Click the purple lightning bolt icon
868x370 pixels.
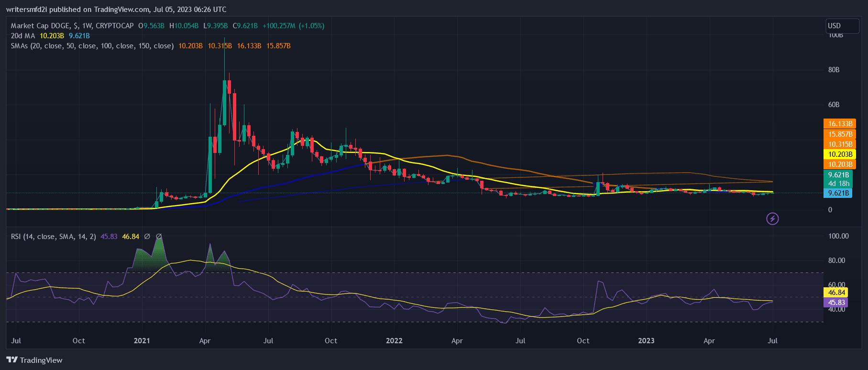coord(772,219)
